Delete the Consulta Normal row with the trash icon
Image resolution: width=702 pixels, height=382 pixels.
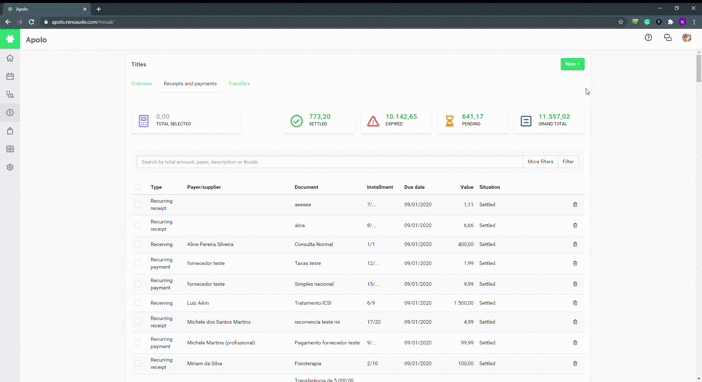[x=575, y=245]
